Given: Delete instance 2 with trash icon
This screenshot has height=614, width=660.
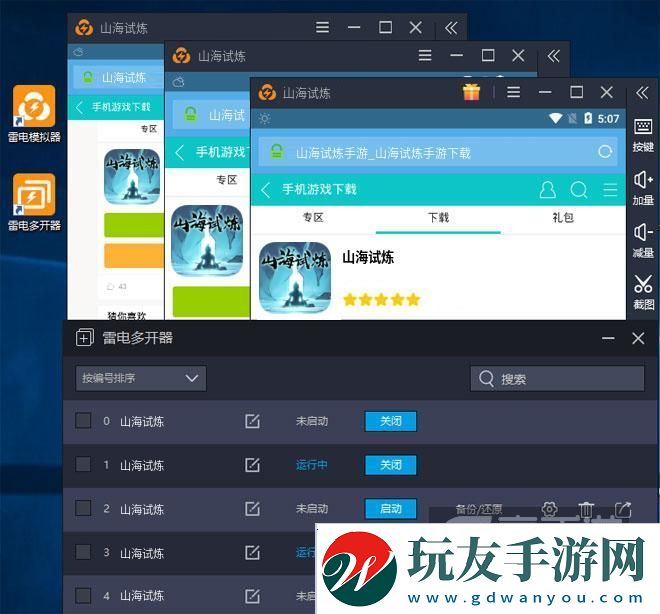Looking at the screenshot, I should point(585,509).
